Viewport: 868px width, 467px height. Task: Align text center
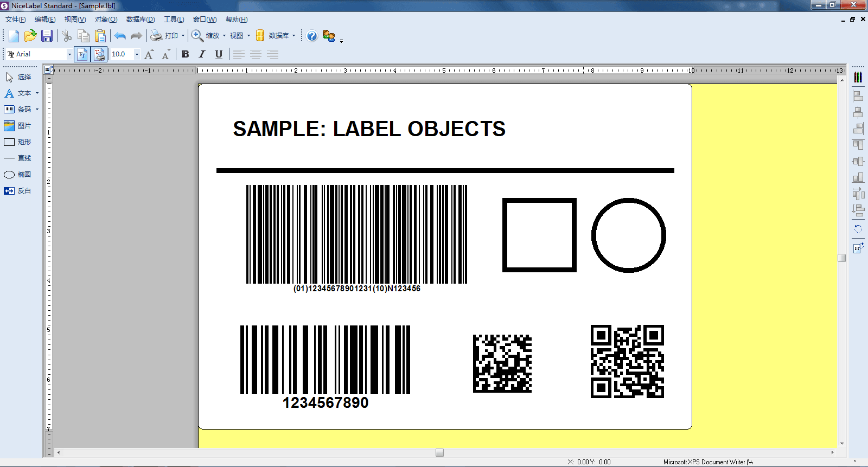pyautogui.click(x=256, y=54)
